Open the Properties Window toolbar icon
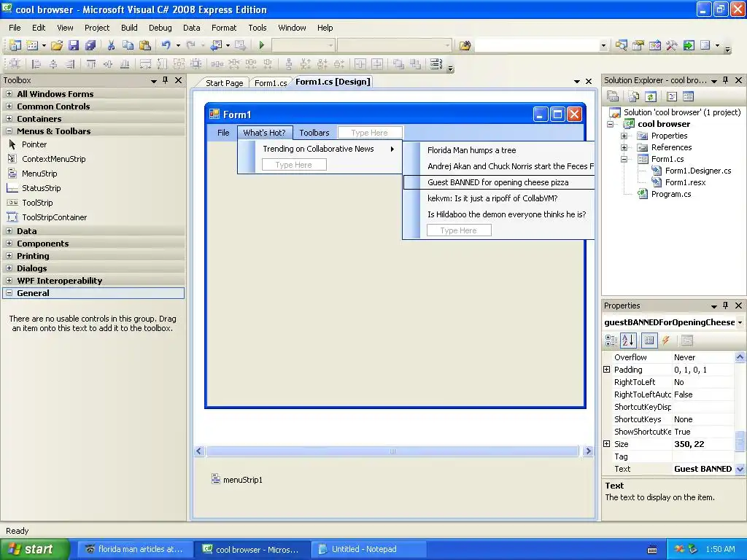Image resolution: width=747 pixels, height=560 pixels. [638, 45]
